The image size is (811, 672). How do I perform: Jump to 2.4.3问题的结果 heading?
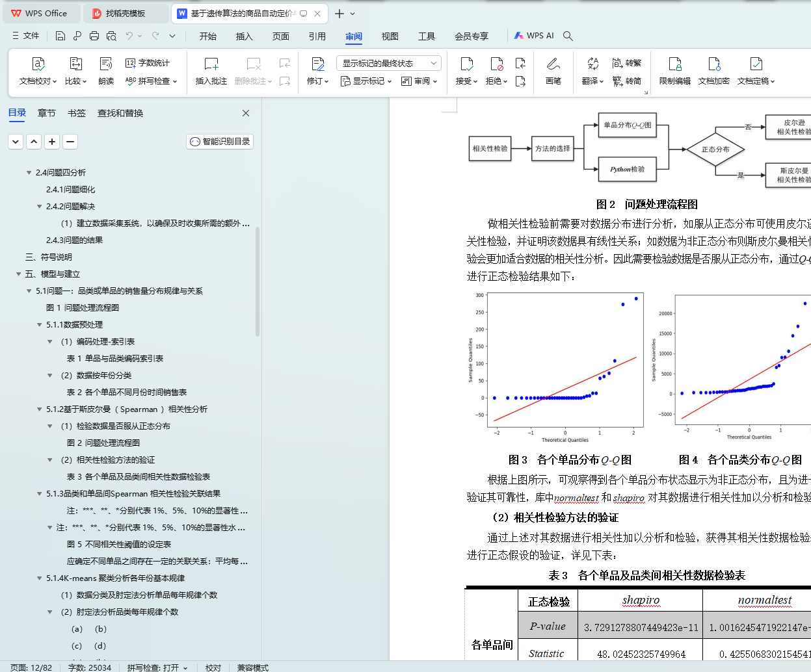coord(74,240)
